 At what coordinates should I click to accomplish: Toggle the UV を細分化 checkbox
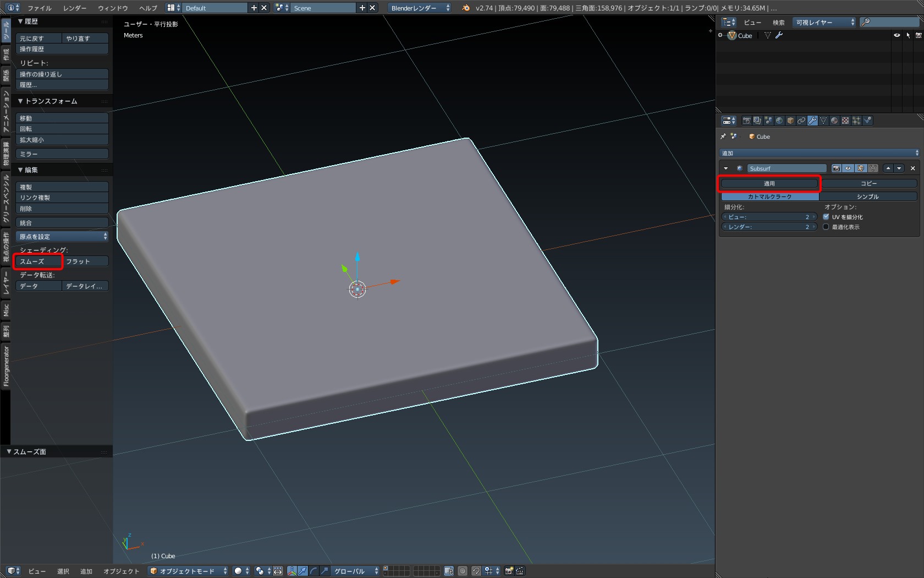point(826,217)
